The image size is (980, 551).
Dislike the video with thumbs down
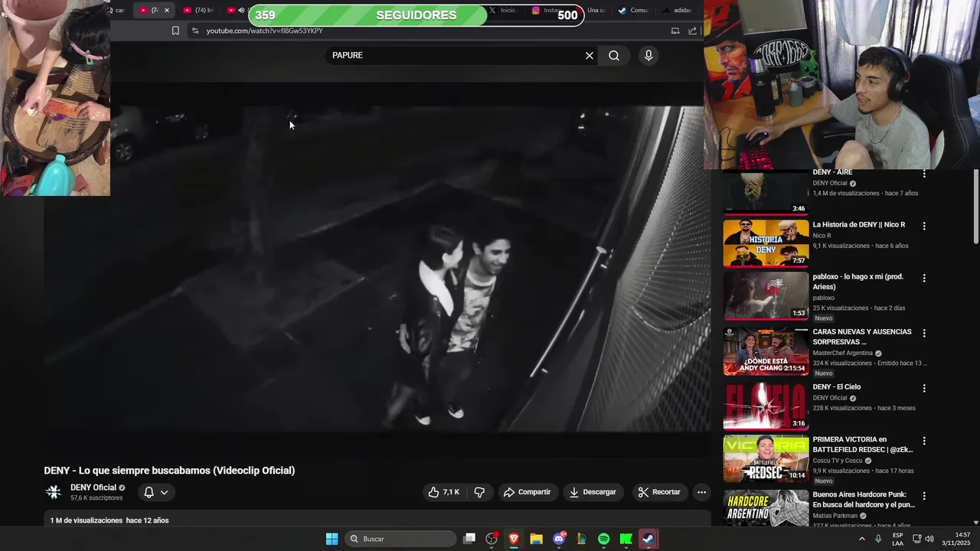tap(479, 492)
